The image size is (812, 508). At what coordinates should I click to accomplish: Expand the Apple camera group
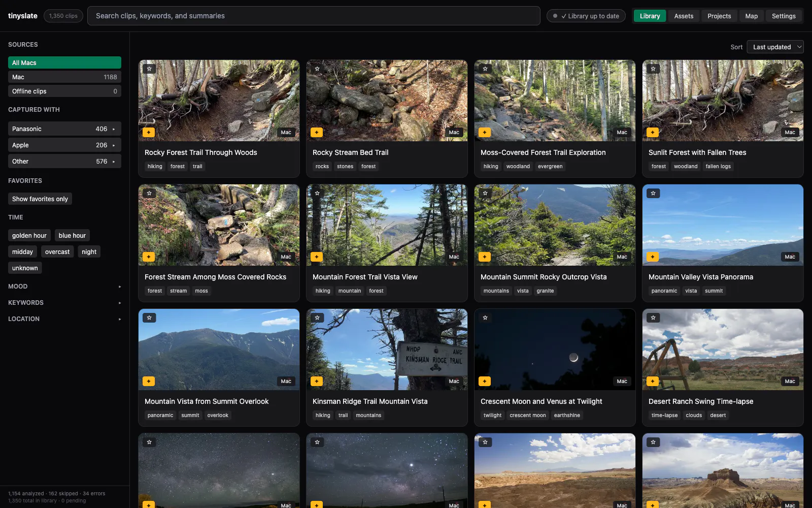(x=64, y=145)
